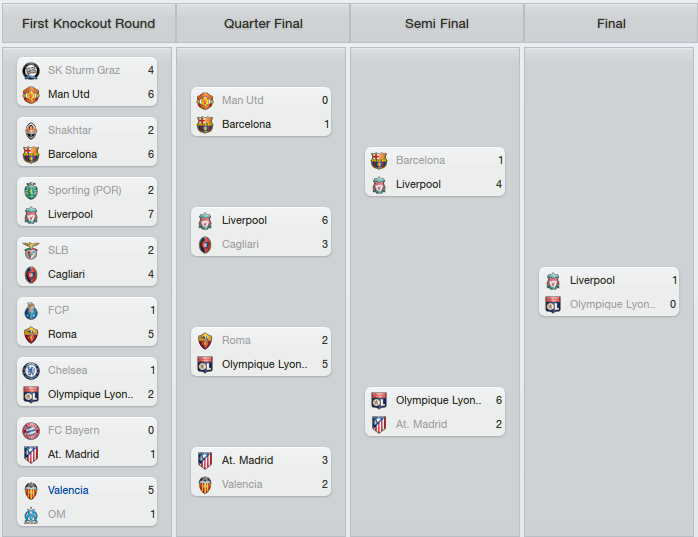Select the Final column header
The width and height of the screenshot is (698, 537).
pos(611,24)
